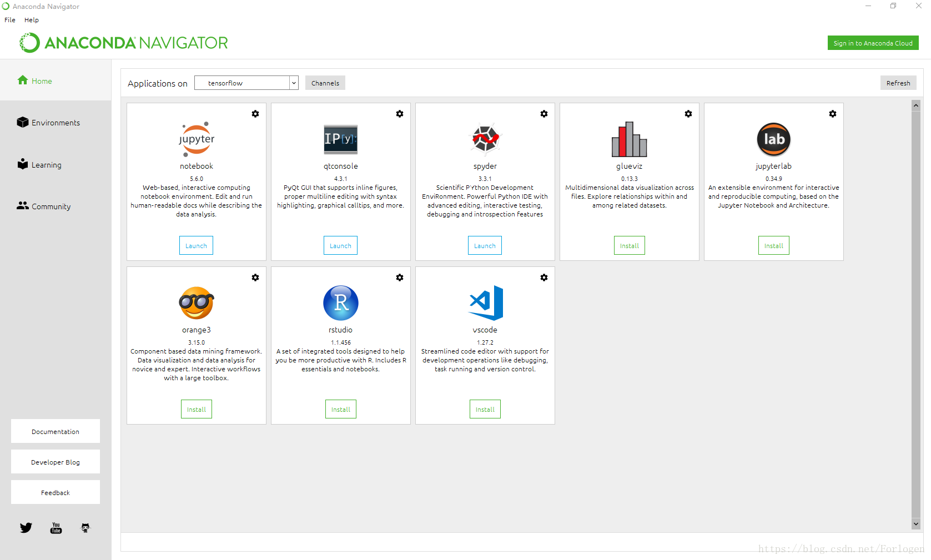Click the Anaconda Navigator ring logo
The height and width of the screenshot is (560, 931).
point(29,43)
